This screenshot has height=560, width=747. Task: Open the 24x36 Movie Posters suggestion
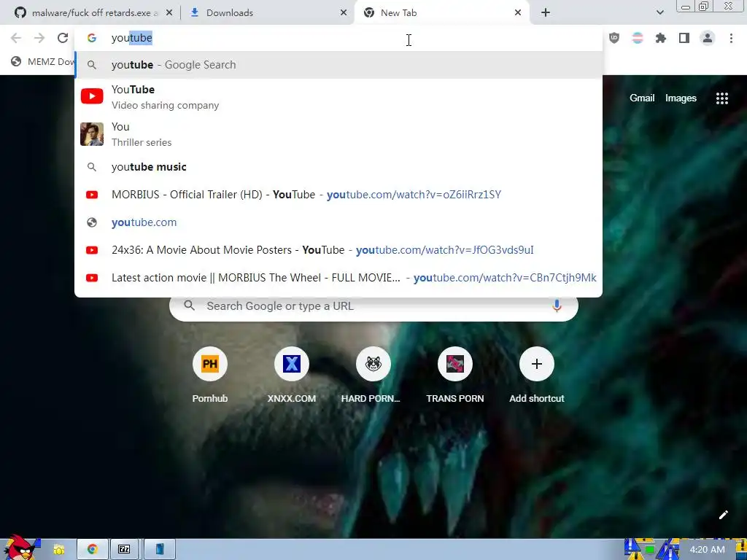338,250
